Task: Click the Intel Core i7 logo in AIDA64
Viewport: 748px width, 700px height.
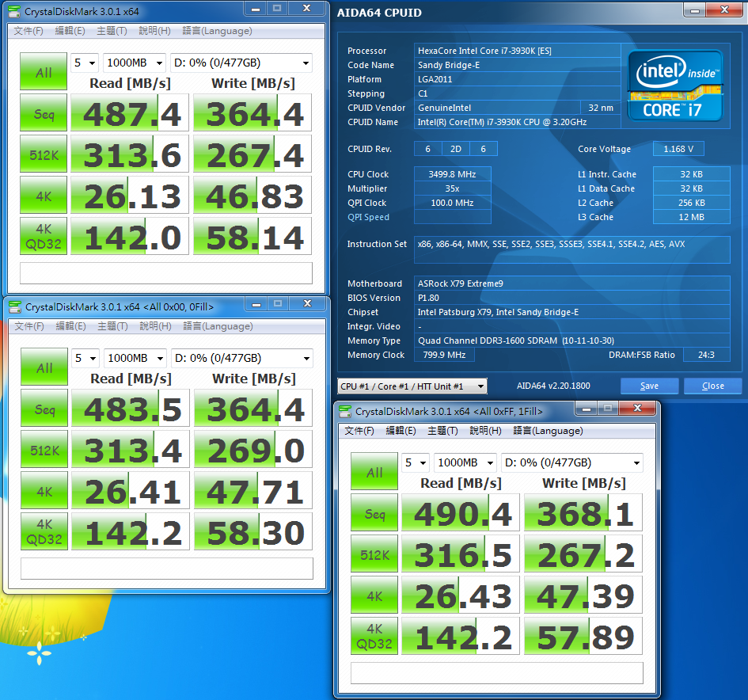Action: click(675, 86)
